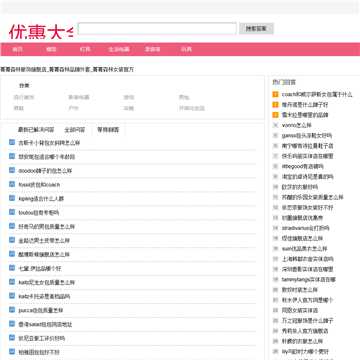Open hot answer littlegood有店铺吗
Viewport: 360px width, 360px height.
tap(303, 166)
